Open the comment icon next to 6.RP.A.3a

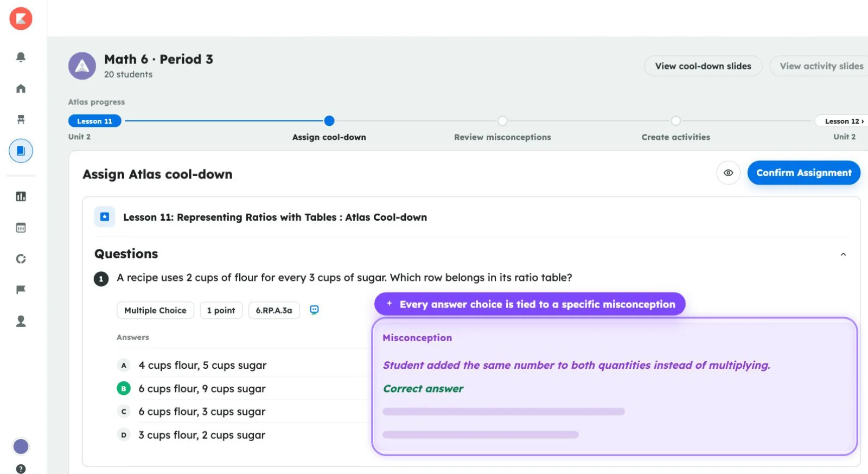click(x=314, y=310)
